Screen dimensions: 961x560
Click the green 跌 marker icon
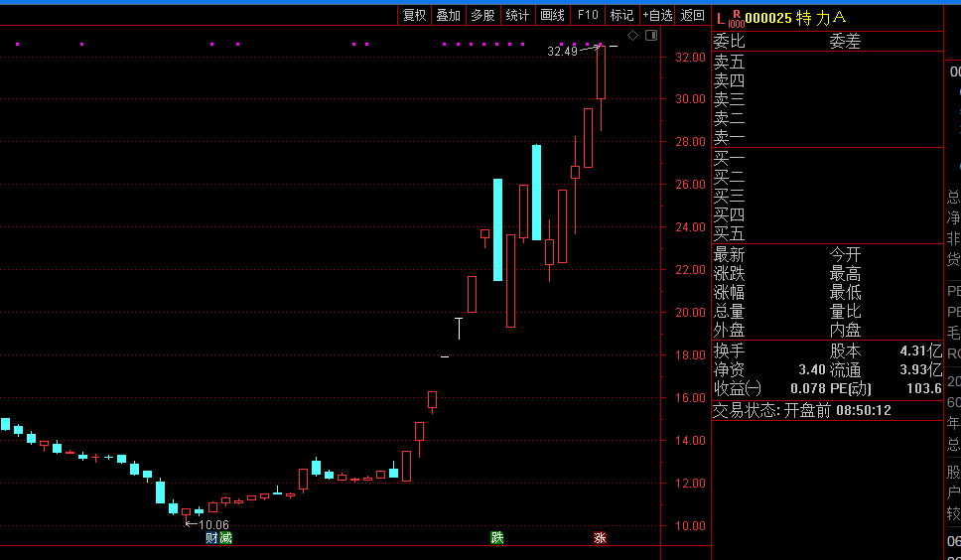(x=496, y=538)
